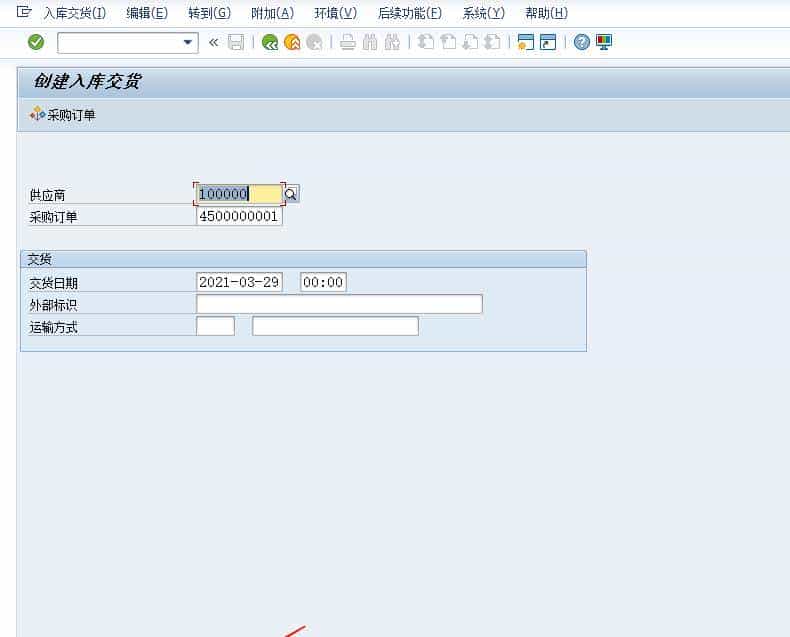The image size is (790, 637).
Task: Click the 运输方式 description field
Action: point(335,326)
